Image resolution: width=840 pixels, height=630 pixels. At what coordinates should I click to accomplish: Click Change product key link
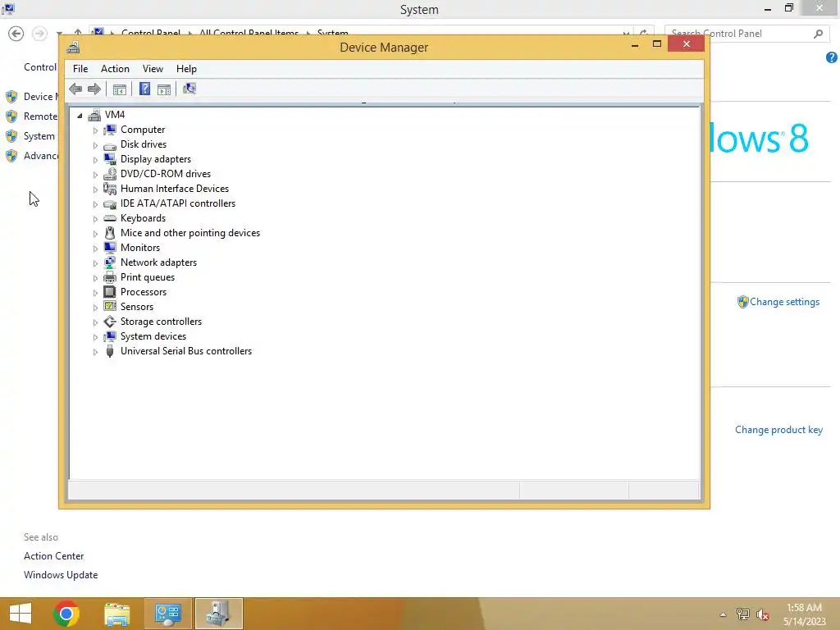(x=778, y=430)
